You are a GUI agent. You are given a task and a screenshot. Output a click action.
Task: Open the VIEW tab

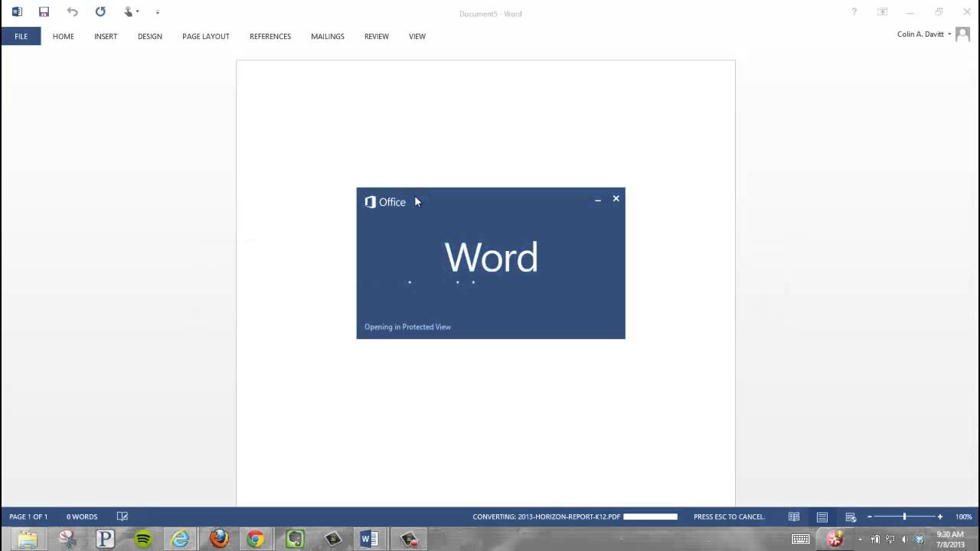pyautogui.click(x=417, y=36)
